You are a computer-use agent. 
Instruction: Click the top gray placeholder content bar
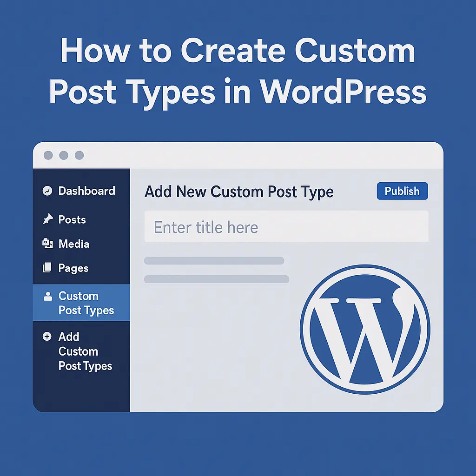pyautogui.click(x=214, y=261)
